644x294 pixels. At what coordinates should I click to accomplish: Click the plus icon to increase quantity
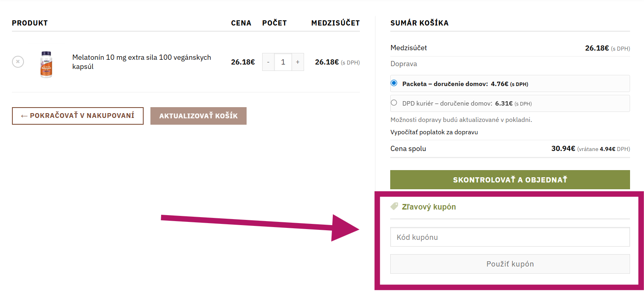(298, 62)
